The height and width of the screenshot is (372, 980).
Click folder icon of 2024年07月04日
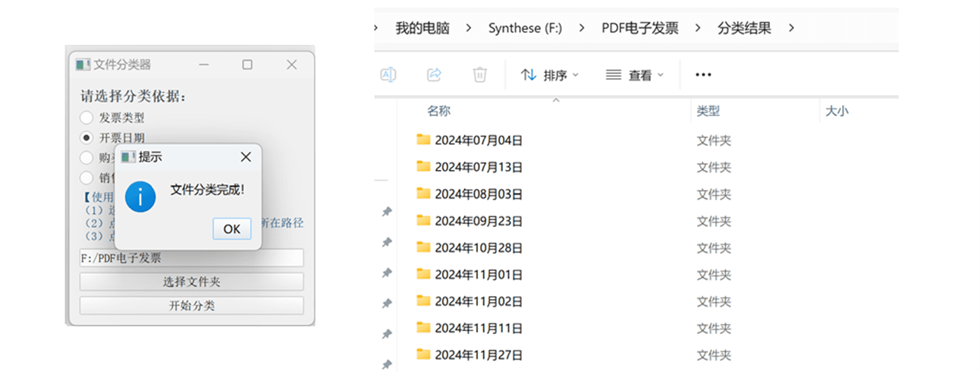[423, 139]
